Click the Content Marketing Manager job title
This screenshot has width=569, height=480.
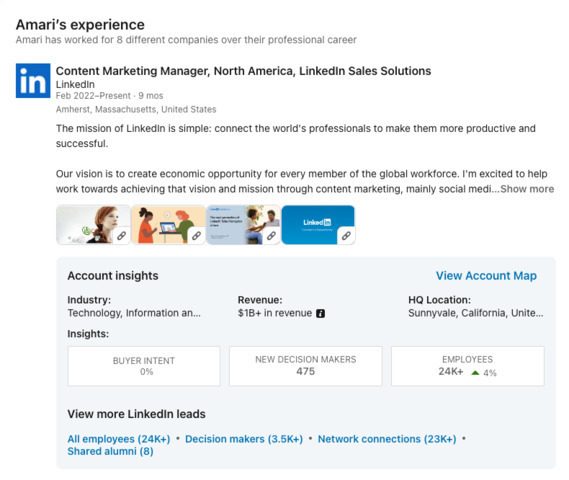click(x=243, y=71)
